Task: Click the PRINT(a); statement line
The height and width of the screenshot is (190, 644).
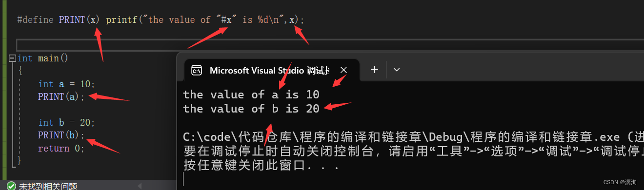Action: coord(61,96)
